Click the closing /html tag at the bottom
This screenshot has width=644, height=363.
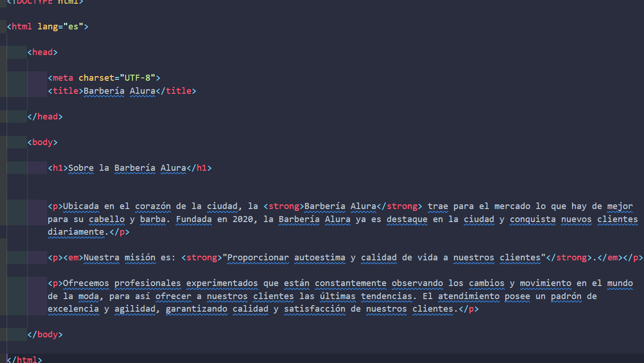tap(24, 359)
